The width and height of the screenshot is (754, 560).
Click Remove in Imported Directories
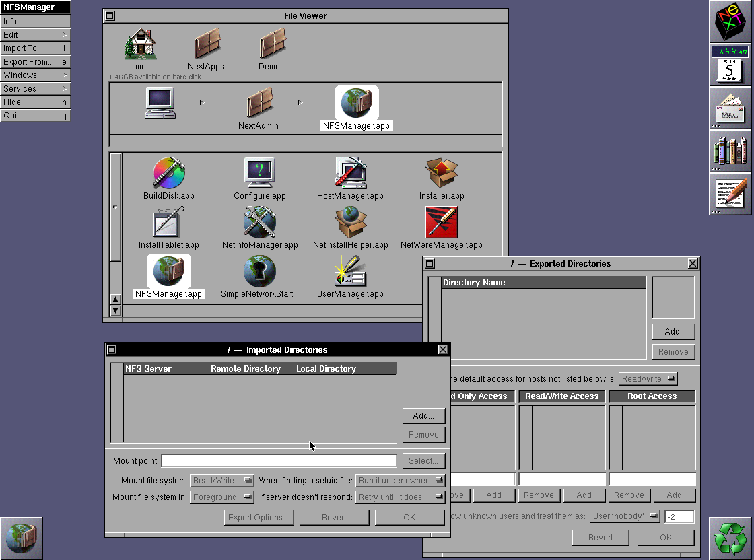423,435
